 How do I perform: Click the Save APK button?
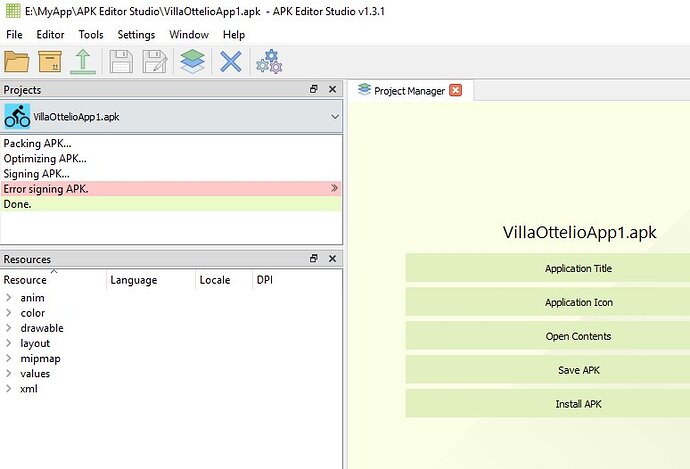pos(547,370)
